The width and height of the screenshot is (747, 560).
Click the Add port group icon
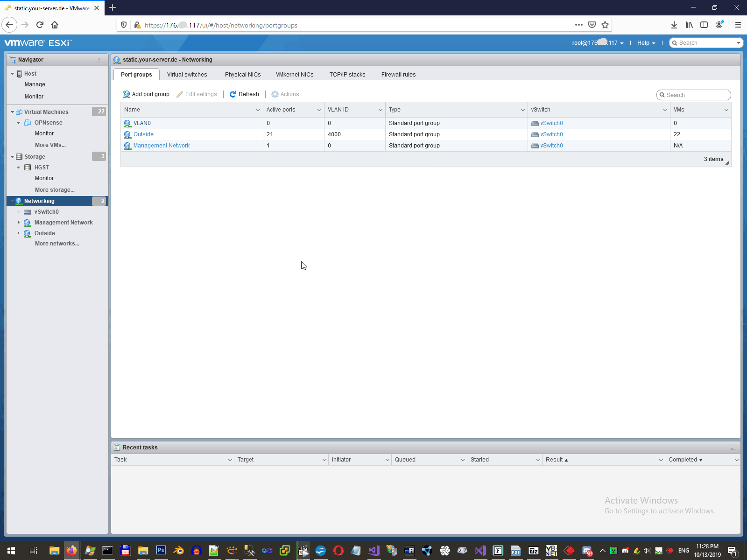click(x=126, y=94)
